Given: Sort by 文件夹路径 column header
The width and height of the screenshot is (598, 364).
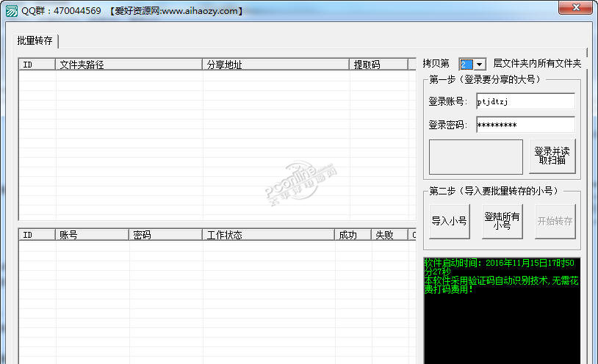Looking at the screenshot, I should (129, 65).
